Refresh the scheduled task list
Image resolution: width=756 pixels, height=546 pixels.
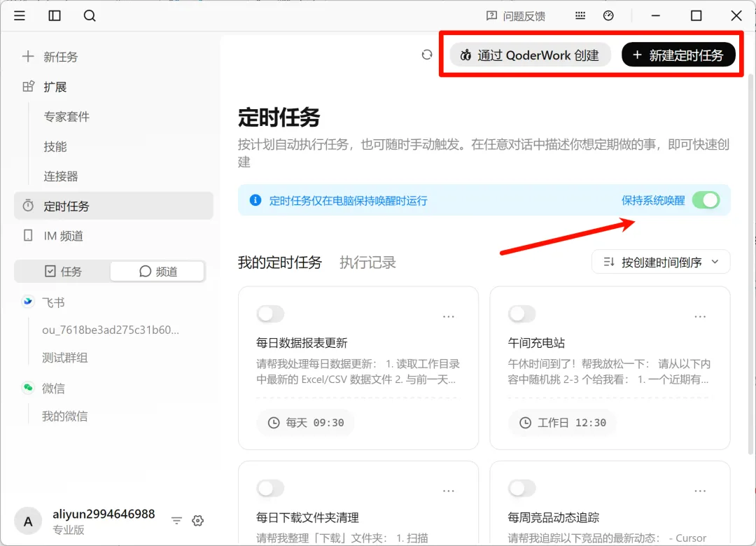click(427, 55)
